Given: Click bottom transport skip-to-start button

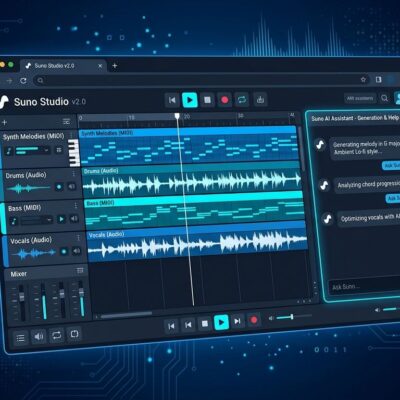Looking at the screenshot, I should tap(171, 326).
